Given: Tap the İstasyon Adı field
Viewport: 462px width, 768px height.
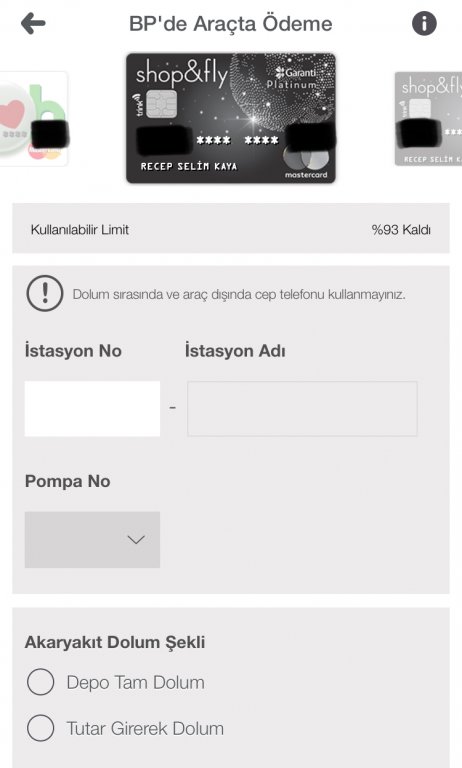Looking at the screenshot, I should point(302,408).
